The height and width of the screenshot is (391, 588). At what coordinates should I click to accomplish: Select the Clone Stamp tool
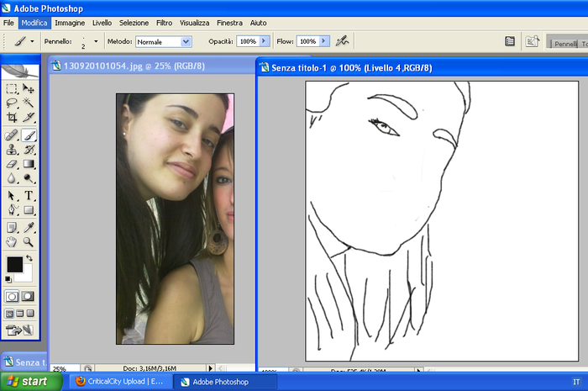click(12, 150)
